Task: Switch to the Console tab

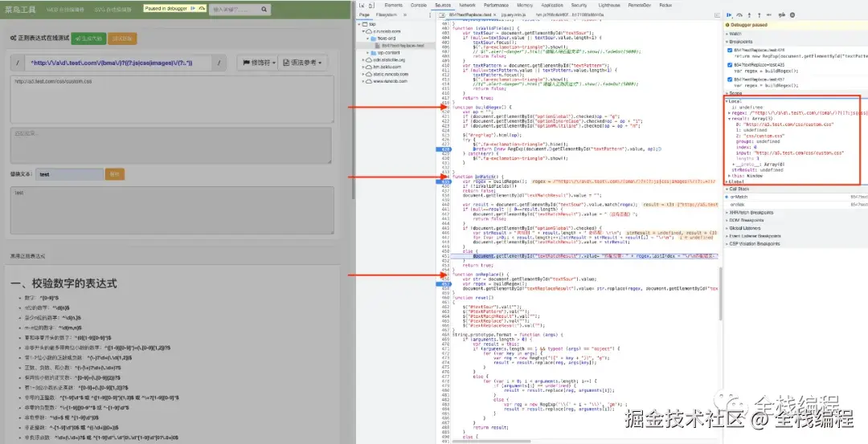Action: pos(418,5)
